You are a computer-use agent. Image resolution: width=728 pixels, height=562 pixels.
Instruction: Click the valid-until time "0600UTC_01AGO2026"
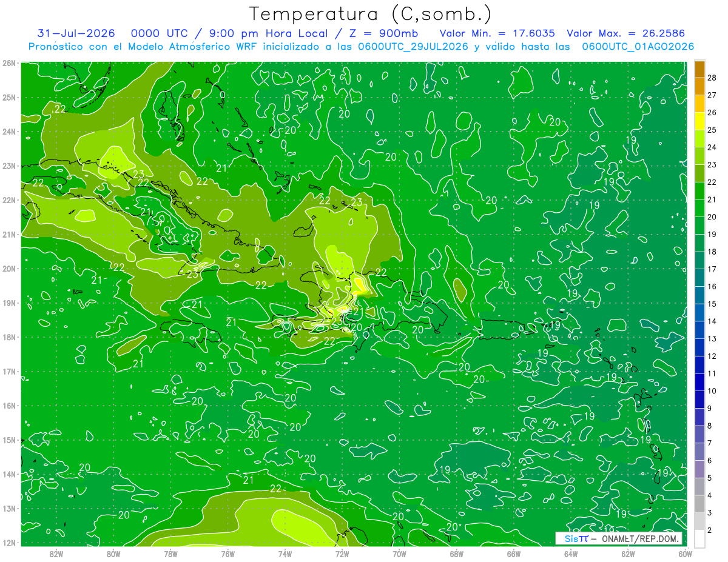[638, 47]
